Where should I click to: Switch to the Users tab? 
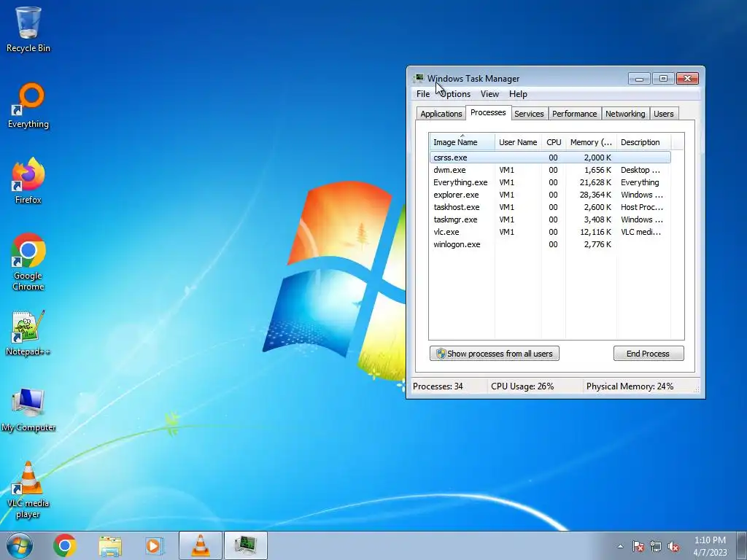(664, 114)
